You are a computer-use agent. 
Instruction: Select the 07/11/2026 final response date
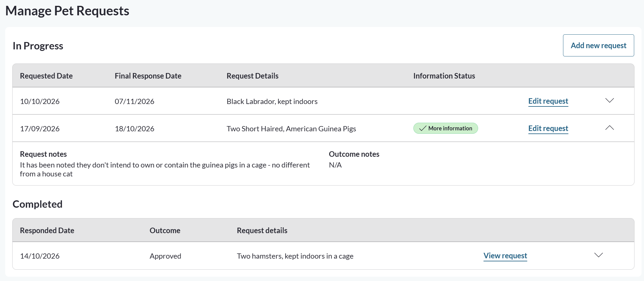coord(135,102)
